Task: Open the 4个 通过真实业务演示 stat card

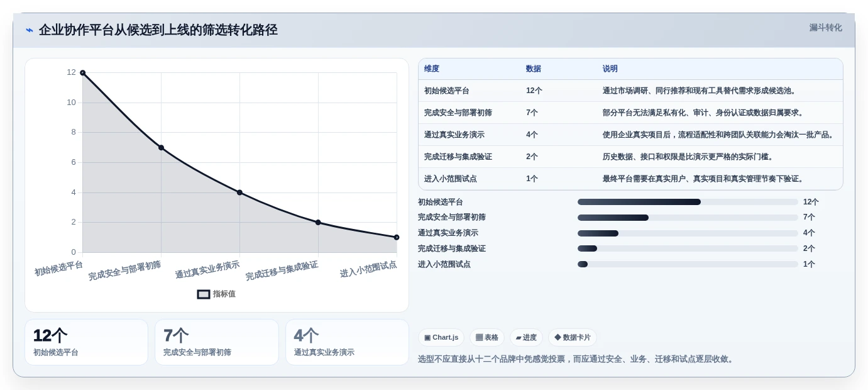Action: click(x=347, y=342)
